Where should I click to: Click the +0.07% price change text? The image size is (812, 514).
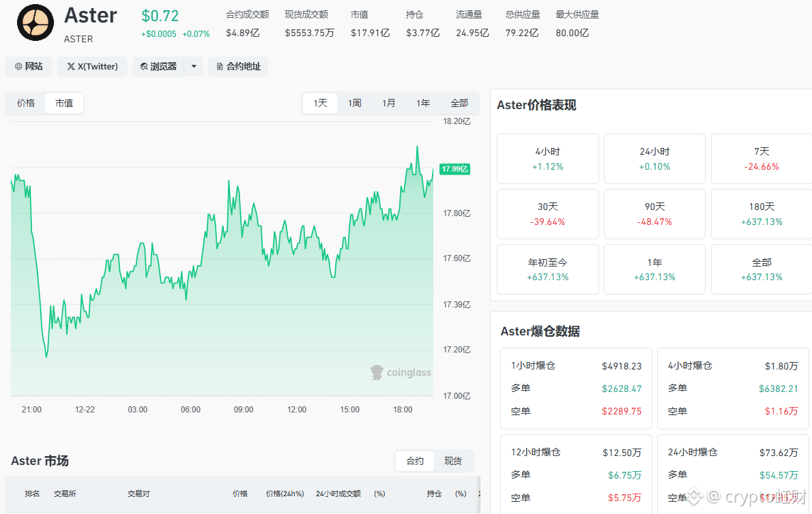[196, 34]
